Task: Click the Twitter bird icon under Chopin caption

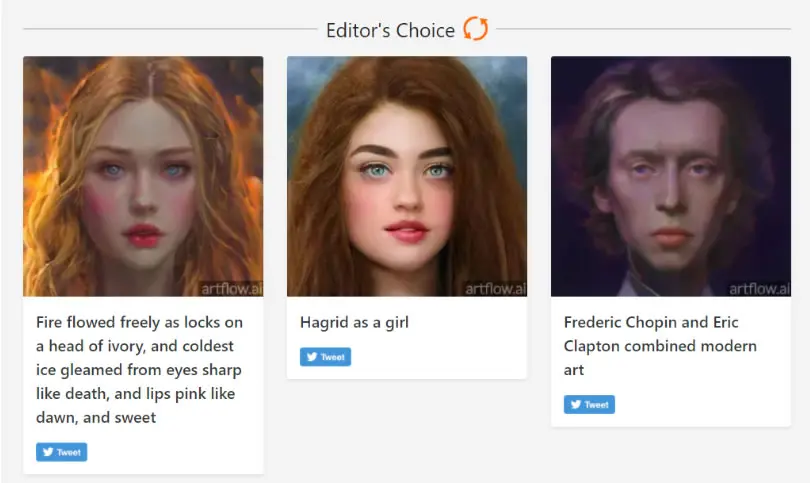Action: [x=576, y=404]
